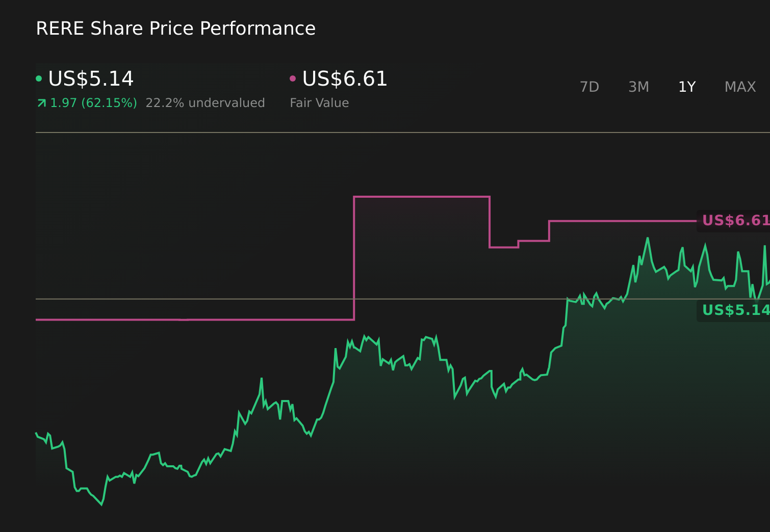The width and height of the screenshot is (770, 532).
Task: Expand the Fair Value details
Action: [319, 102]
